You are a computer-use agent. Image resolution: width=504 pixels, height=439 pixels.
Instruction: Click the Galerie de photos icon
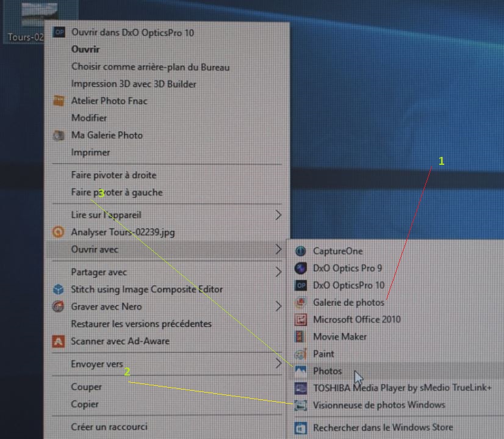coord(301,302)
